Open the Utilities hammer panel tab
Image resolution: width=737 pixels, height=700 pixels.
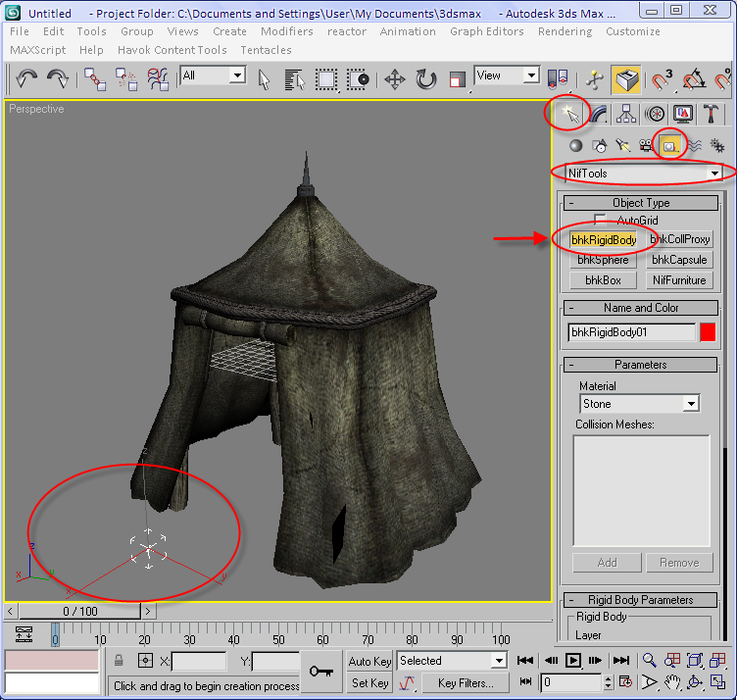point(712,115)
